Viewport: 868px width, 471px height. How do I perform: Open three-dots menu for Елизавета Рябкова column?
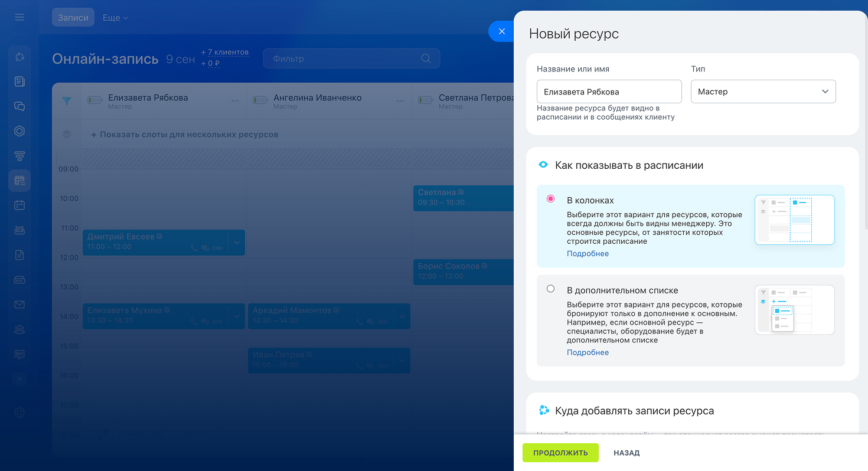(x=235, y=101)
